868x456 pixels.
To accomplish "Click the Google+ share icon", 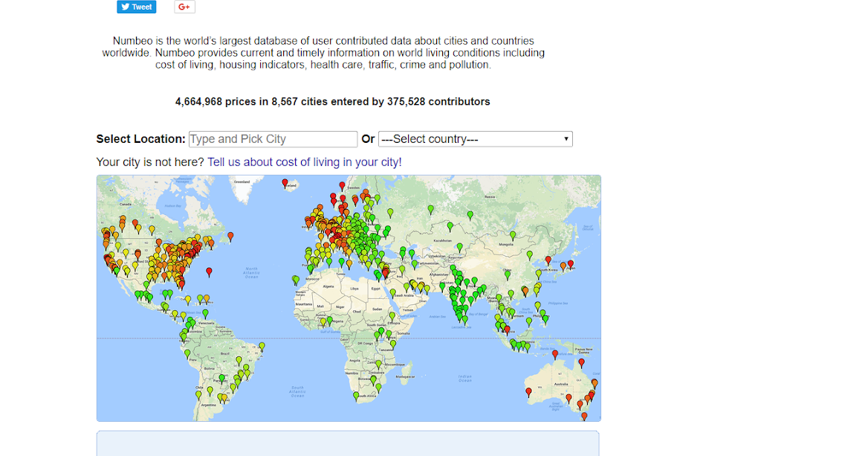I will (184, 7).
